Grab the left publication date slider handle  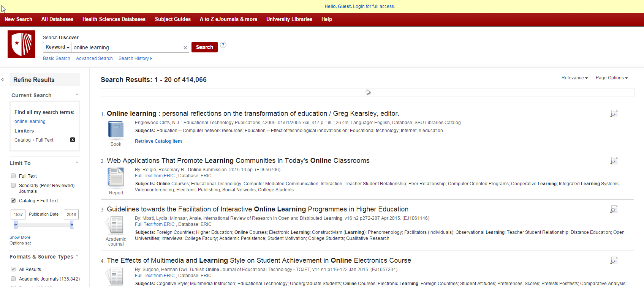(16, 225)
